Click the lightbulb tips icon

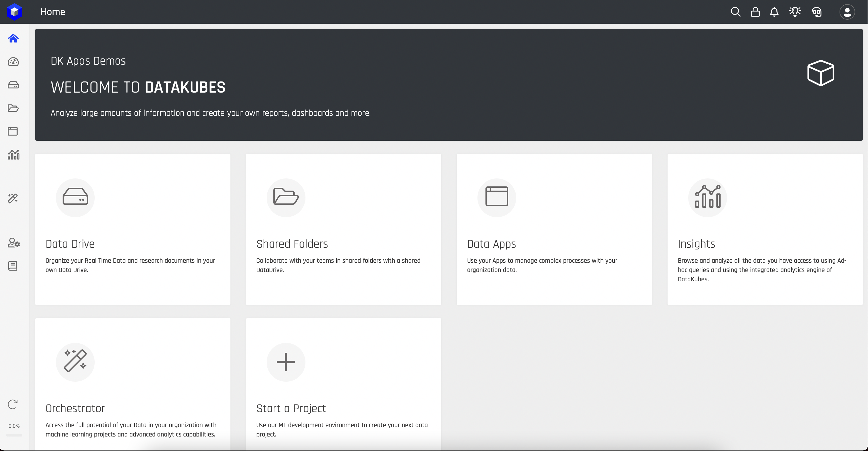(x=795, y=12)
